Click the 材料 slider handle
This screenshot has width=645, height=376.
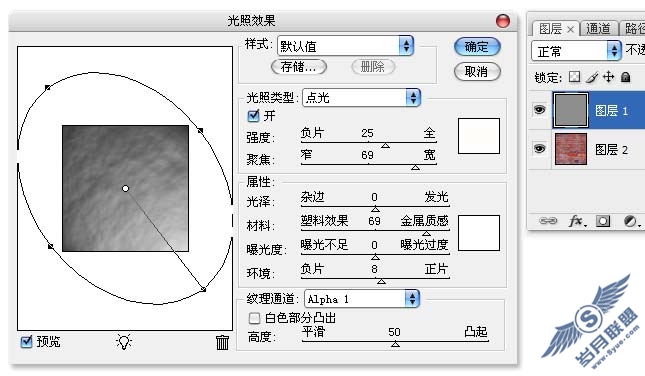click(427, 233)
